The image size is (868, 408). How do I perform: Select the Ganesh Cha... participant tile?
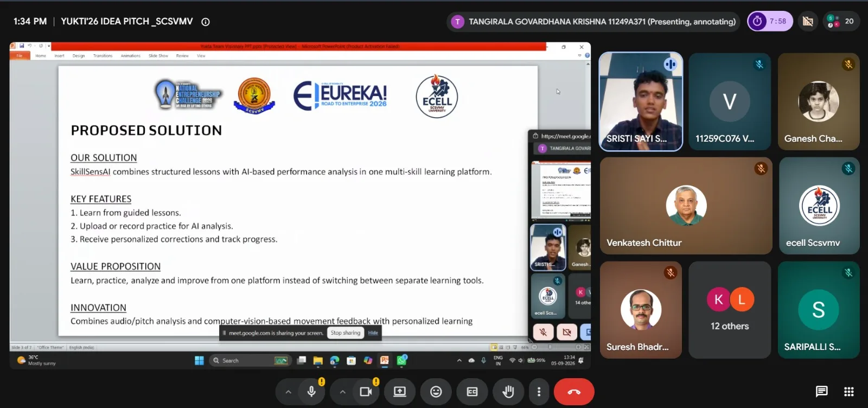coord(819,101)
